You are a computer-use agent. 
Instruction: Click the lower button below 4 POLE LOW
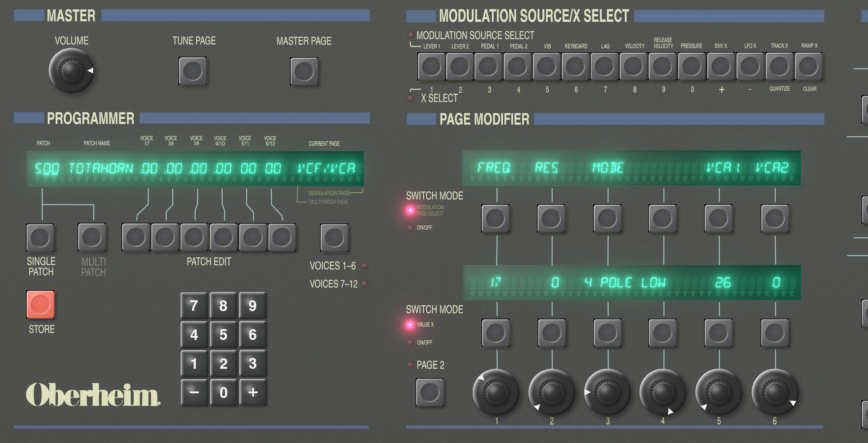coord(607,333)
